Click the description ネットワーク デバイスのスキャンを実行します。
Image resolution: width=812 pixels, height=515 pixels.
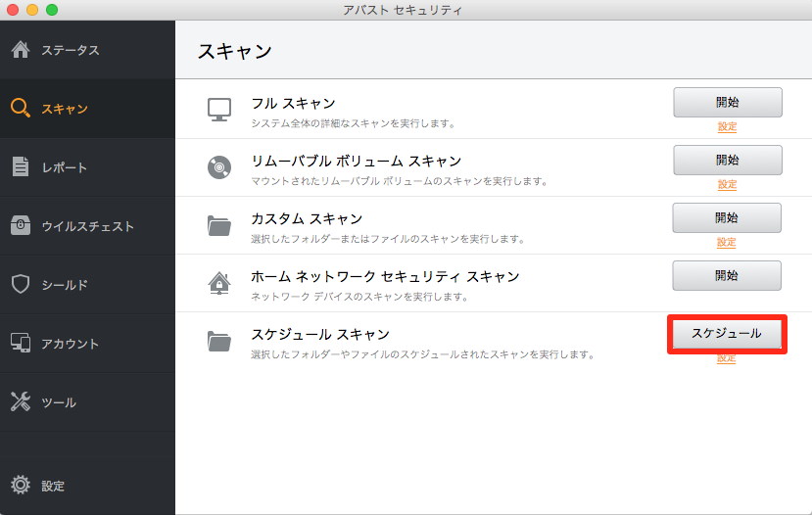(x=359, y=297)
